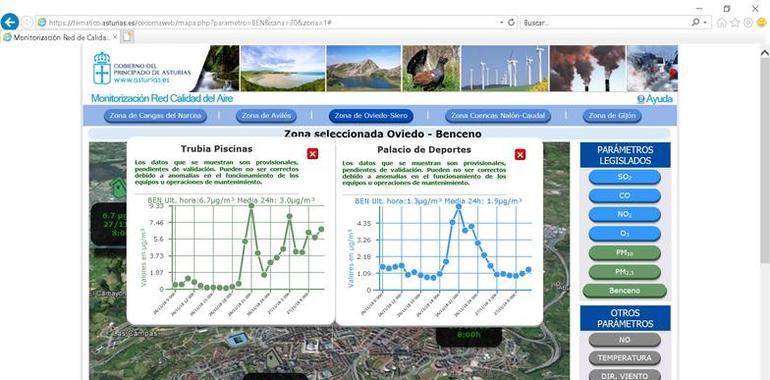Click the blue BEN Ult. hora 1.3µg/m³ reading
Image resolution: width=770 pixels, height=380 pixels.
tap(438, 201)
